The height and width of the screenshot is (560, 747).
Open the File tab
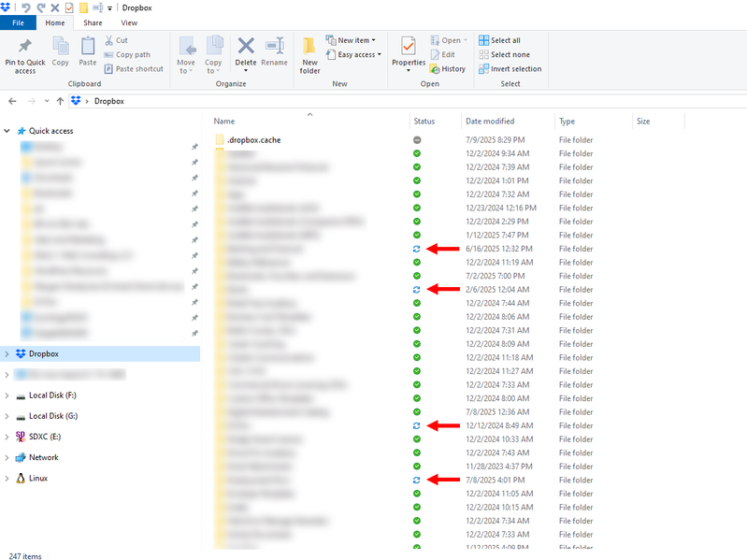[x=18, y=22]
